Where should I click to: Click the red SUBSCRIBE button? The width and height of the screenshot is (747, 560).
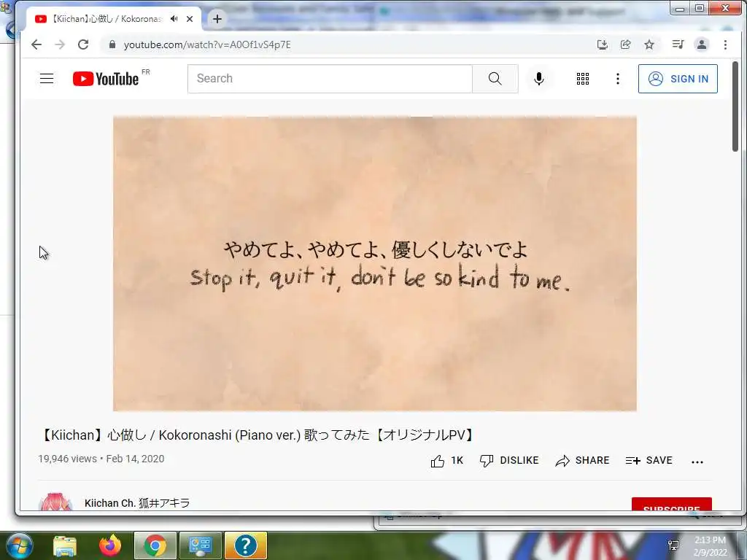pyautogui.click(x=672, y=505)
